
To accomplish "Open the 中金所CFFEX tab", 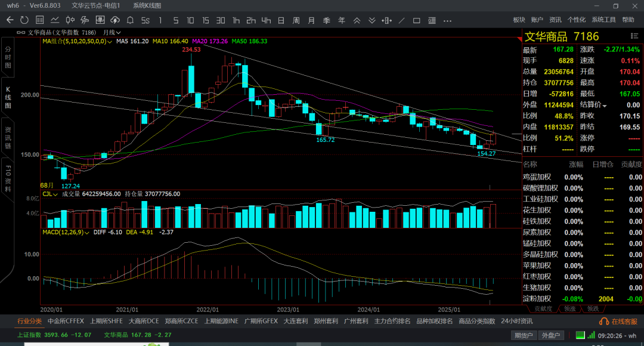I will tap(66, 322).
